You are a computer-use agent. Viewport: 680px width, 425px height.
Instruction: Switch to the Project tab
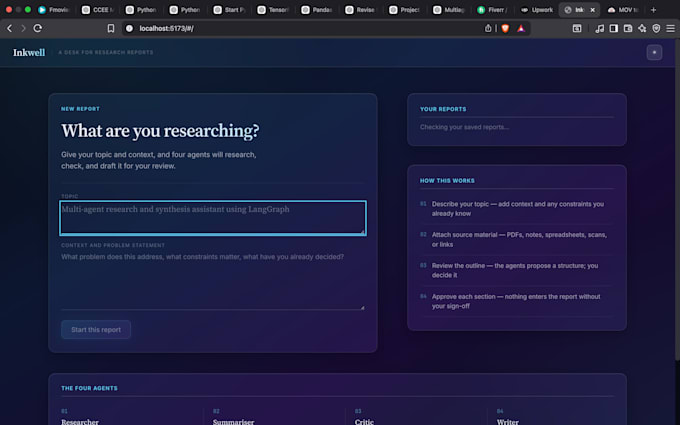[x=405, y=10]
